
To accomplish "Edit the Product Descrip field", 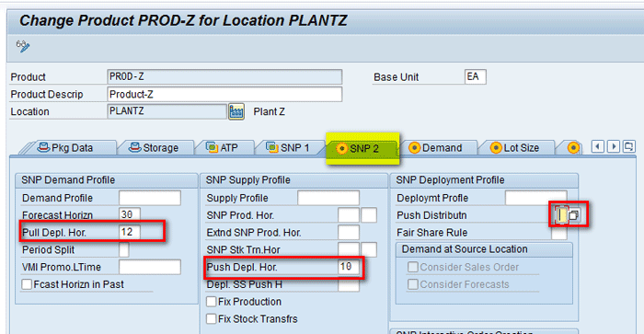I will 224,94.
